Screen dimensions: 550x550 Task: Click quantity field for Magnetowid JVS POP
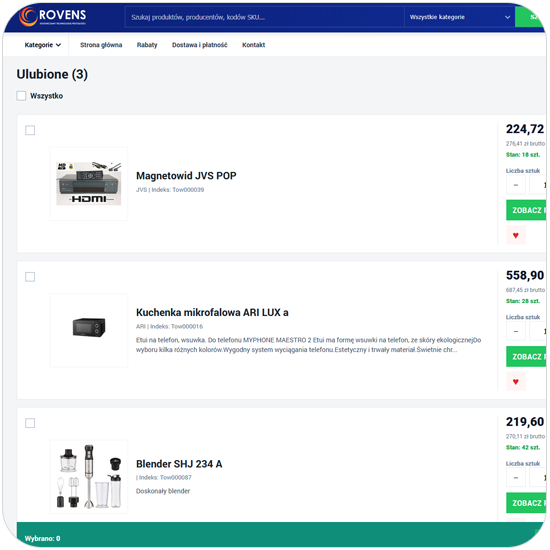coord(538,185)
